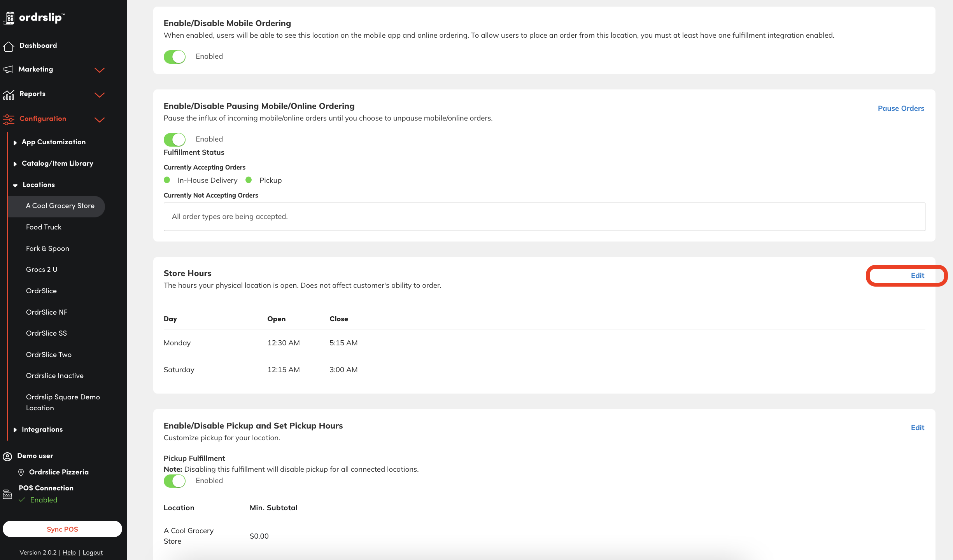This screenshot has width=953, height=560.
Task: Click the Pause Orders link
Action: (900, 108)
